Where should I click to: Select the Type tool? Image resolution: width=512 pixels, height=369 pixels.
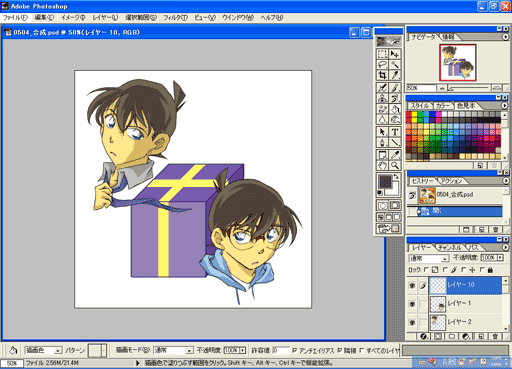[x=395, y=132]
